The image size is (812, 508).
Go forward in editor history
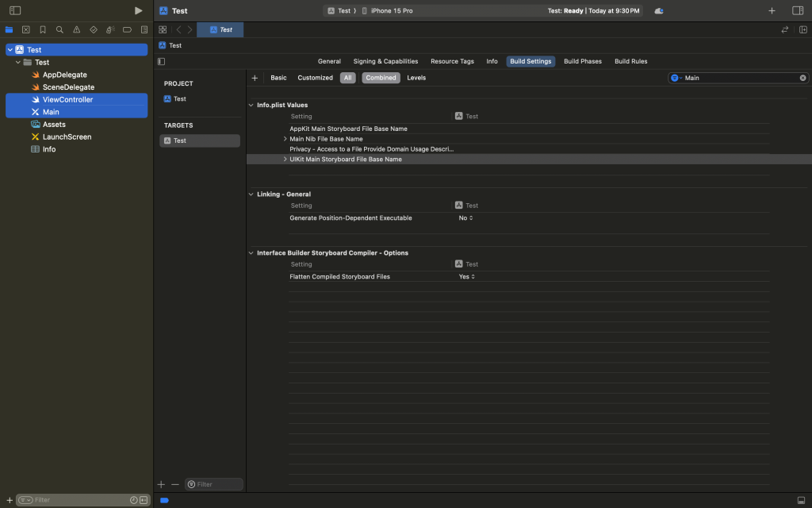coord(190,29)
